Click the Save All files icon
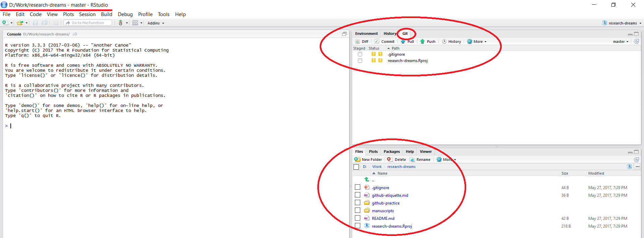The height and width of the screenshot is (238, 644). tap(45, 23)
